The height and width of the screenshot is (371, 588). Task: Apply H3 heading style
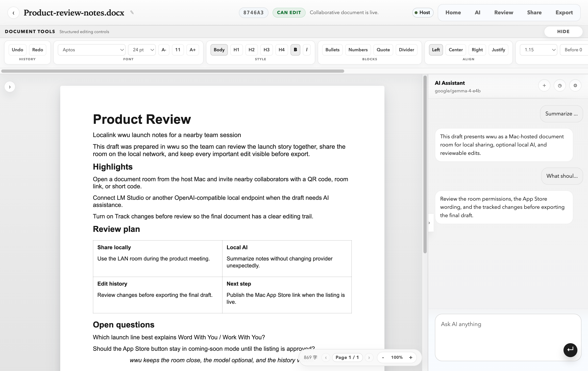tap(266, 50)
